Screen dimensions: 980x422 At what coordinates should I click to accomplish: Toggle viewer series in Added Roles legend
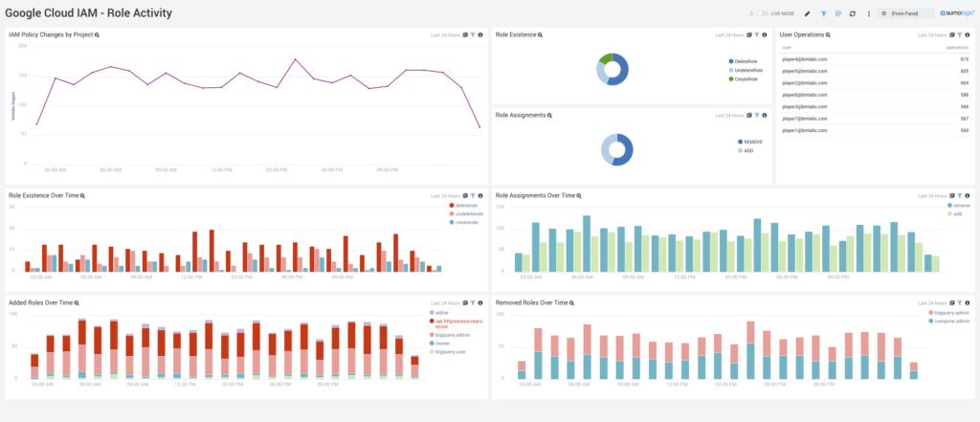439,344
